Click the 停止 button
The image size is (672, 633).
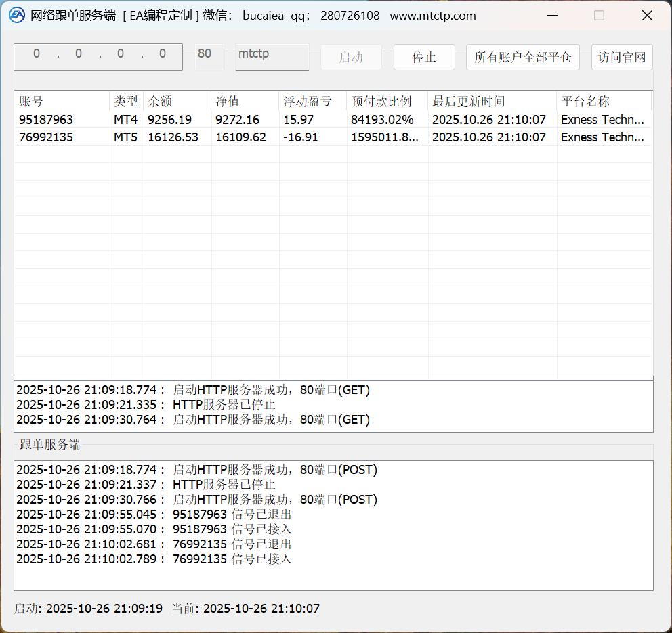coord(424,58)
